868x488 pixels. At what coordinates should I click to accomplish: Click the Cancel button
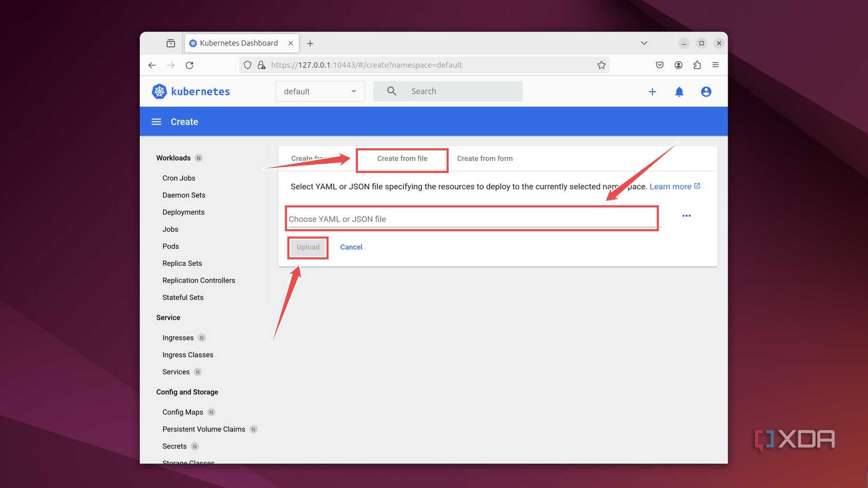[x=351, y=247]
